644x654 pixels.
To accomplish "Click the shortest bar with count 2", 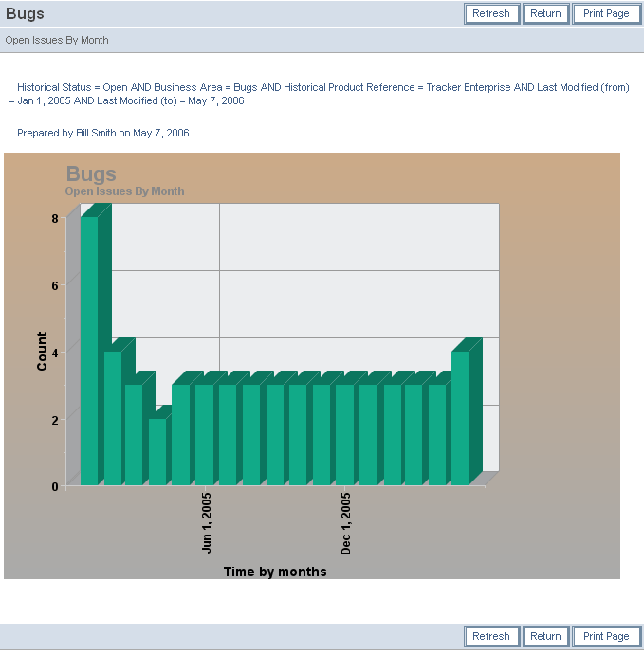I will pyautogui.click(x=156, y=451).
